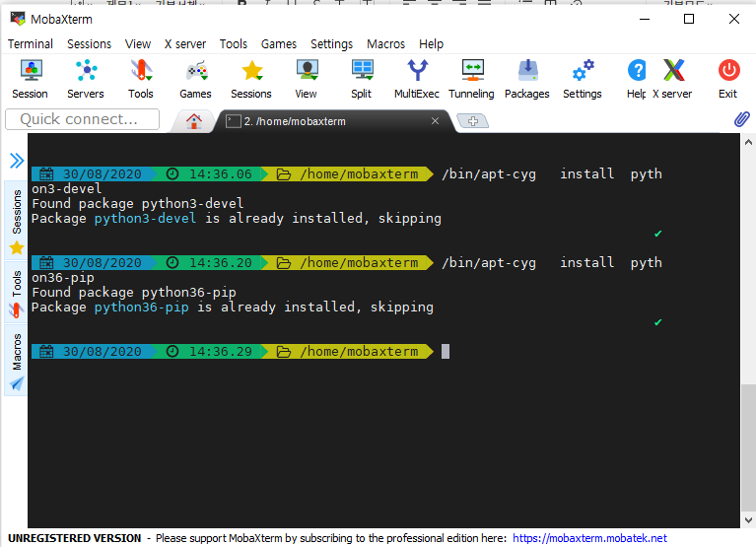
Task: Click the Quick connect input field
Action: click(83, 119)
